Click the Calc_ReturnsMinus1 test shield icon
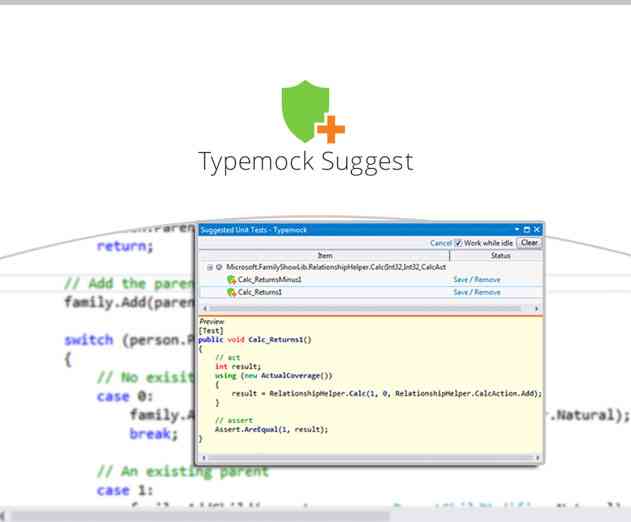This screenshot has height=522, width=631. (x=231, y=279)
